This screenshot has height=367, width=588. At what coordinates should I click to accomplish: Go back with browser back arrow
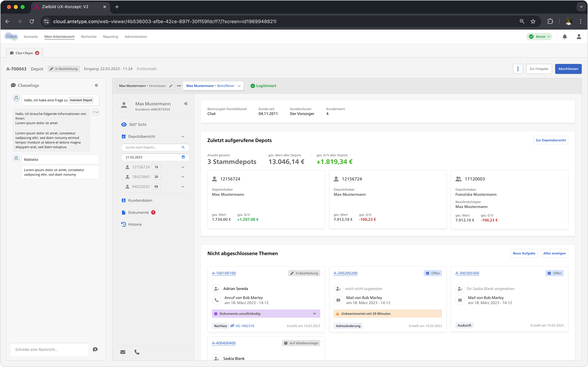tap(7, 21)
